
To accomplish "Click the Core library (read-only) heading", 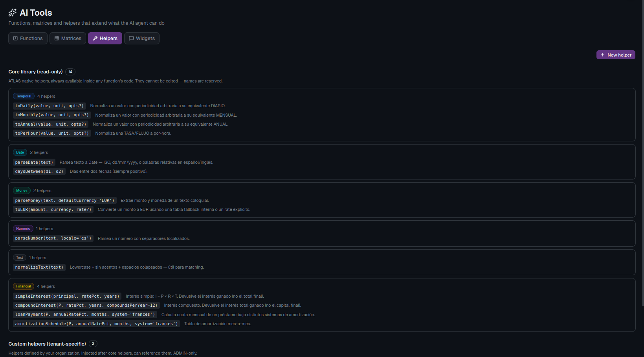I will click(x=36, y=72).
